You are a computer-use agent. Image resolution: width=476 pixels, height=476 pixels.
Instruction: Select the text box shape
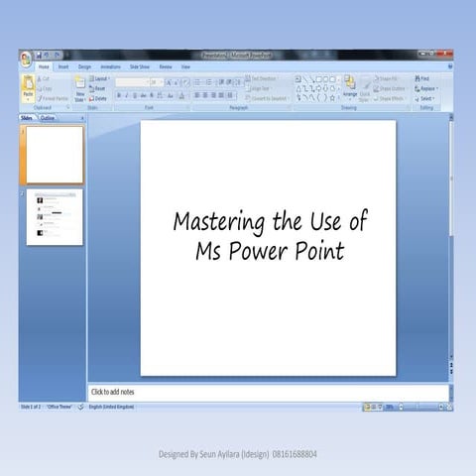297,79
